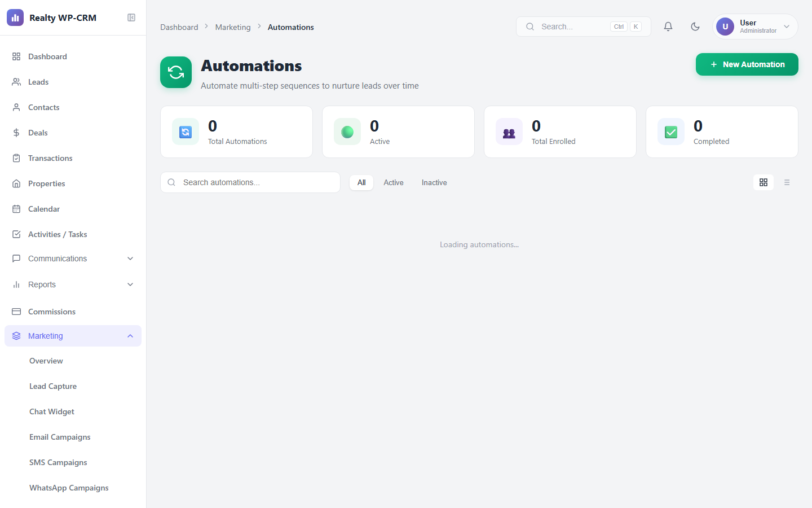Viewport: 812px width, 508px height.
Task: Open SMS Campaigns under Marketing
Action: pos(58,462)
